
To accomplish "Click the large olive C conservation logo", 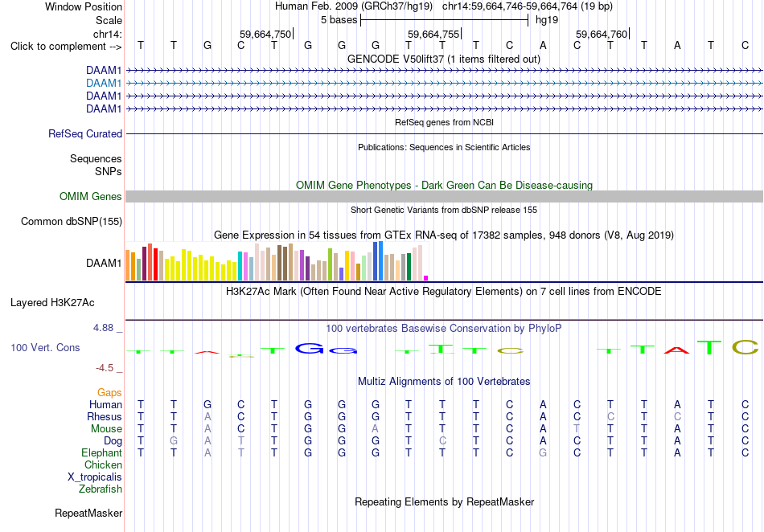I will point(745,347).
